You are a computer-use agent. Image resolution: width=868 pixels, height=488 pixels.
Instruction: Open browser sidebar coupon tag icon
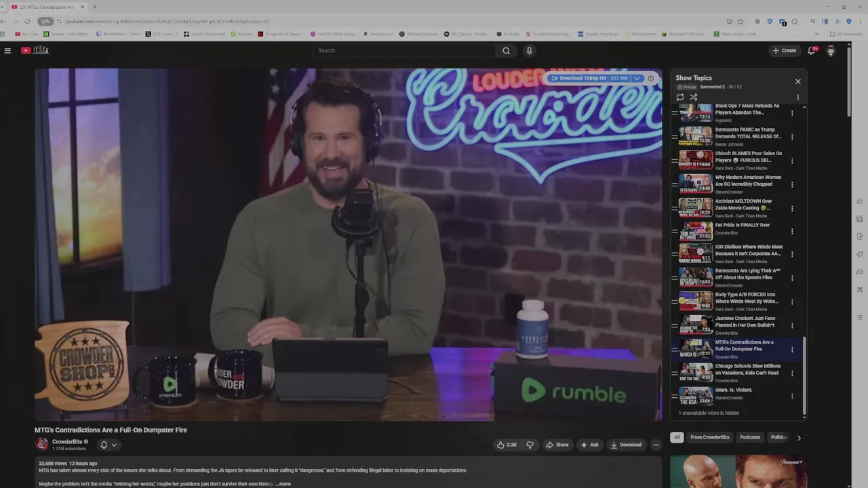pyautogui.click(x=860, y=254)
